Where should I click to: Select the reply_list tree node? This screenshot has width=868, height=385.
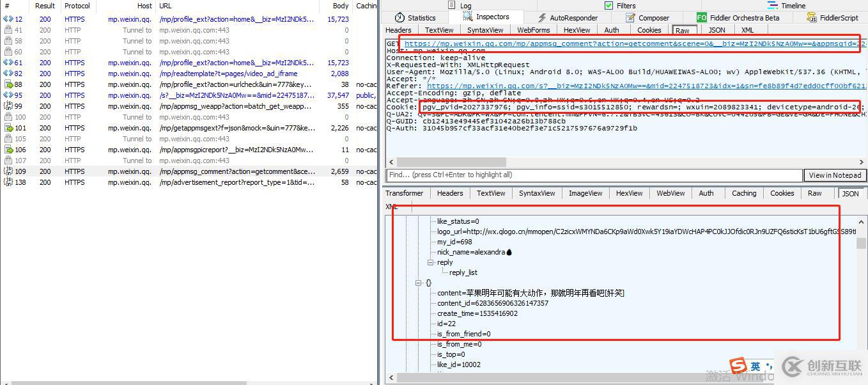click(x=463, y=272)
